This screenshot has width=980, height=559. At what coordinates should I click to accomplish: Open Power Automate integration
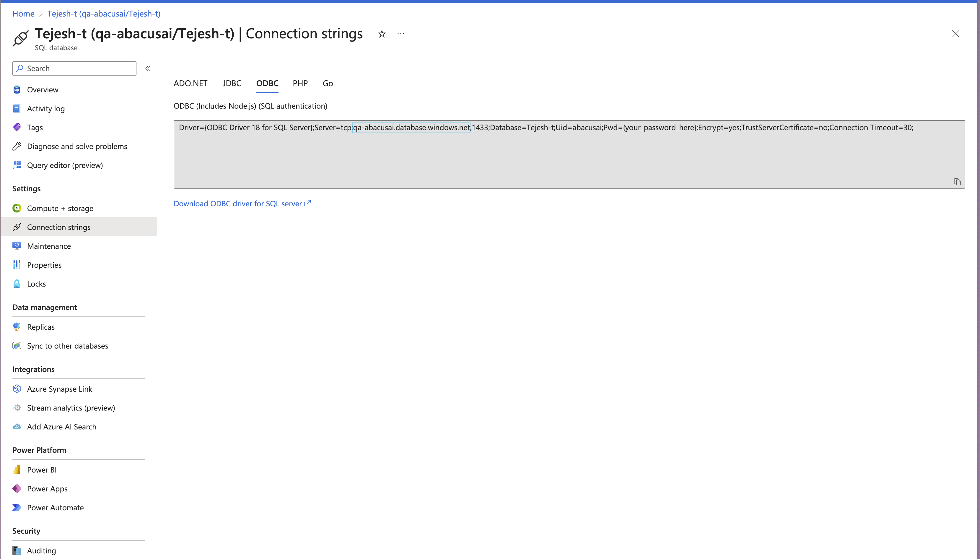click(x=55, y=507)
